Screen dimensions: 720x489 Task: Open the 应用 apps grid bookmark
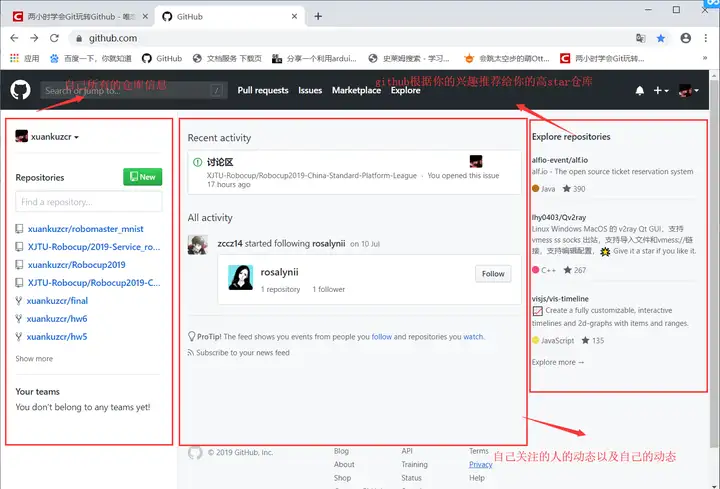(x=25, y=58)
